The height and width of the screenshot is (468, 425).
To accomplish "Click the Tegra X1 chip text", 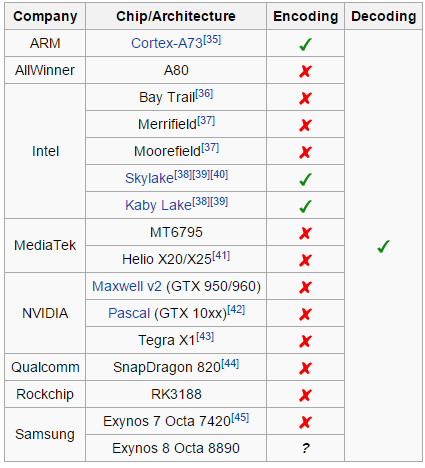I will tap(167, 340).
